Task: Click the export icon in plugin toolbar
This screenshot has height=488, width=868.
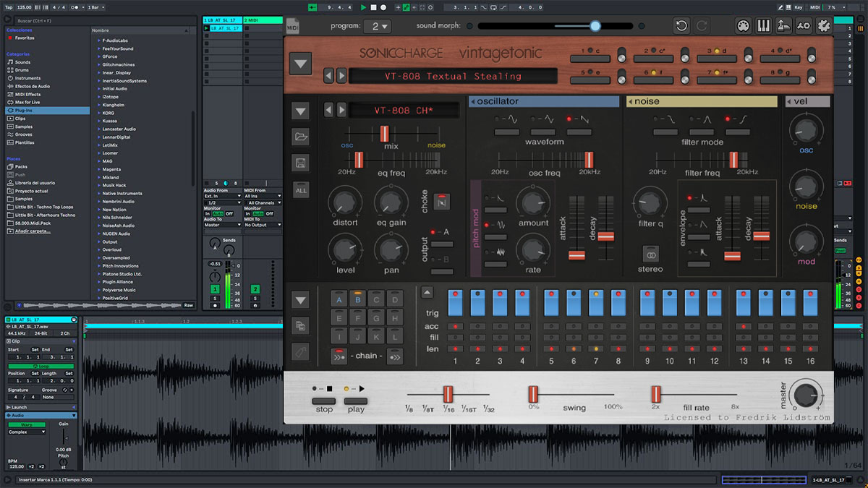Action: (x=783, y=26)
